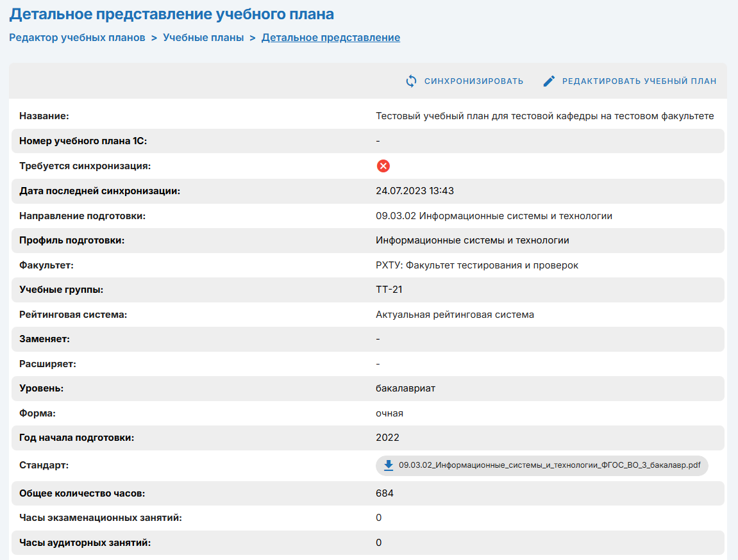Select the start year 2022 value
The width and height of the screenshot is (738, 560).
tap(387, 438)
